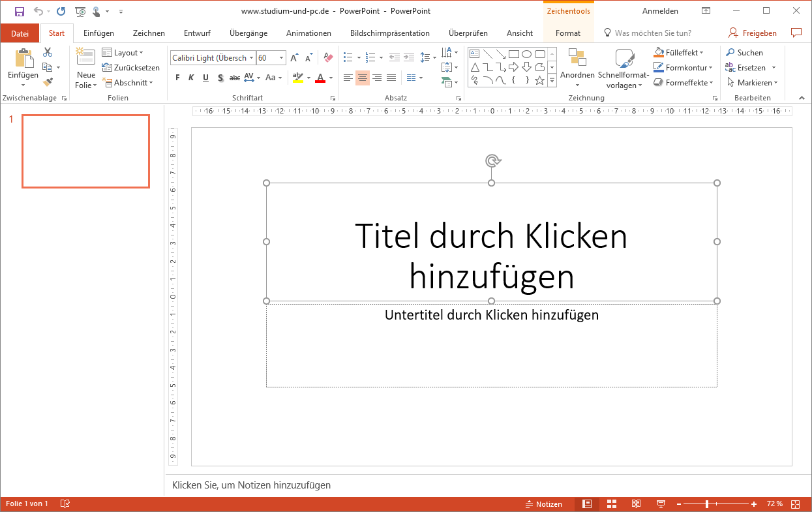Open spell check icon in status bar

(65, 504)
